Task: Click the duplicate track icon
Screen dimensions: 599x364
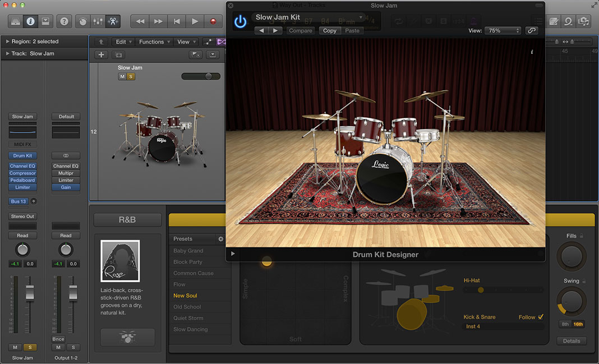Action: click(119, 55)
